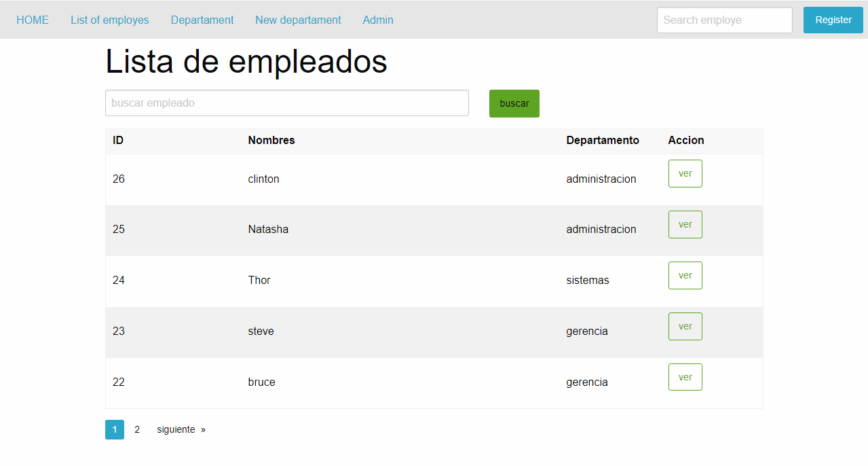The image size is (868, 466).
Task: Go to page 2 of results
Action: point(136,429)
